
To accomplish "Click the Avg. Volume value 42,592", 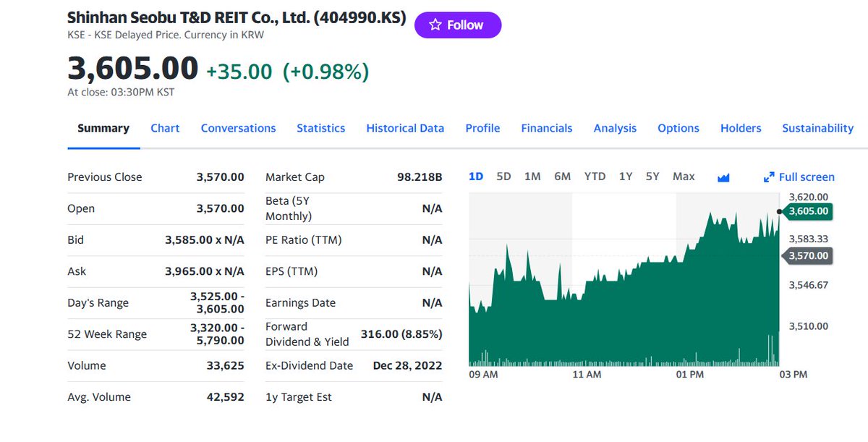I will coord(226,397).
